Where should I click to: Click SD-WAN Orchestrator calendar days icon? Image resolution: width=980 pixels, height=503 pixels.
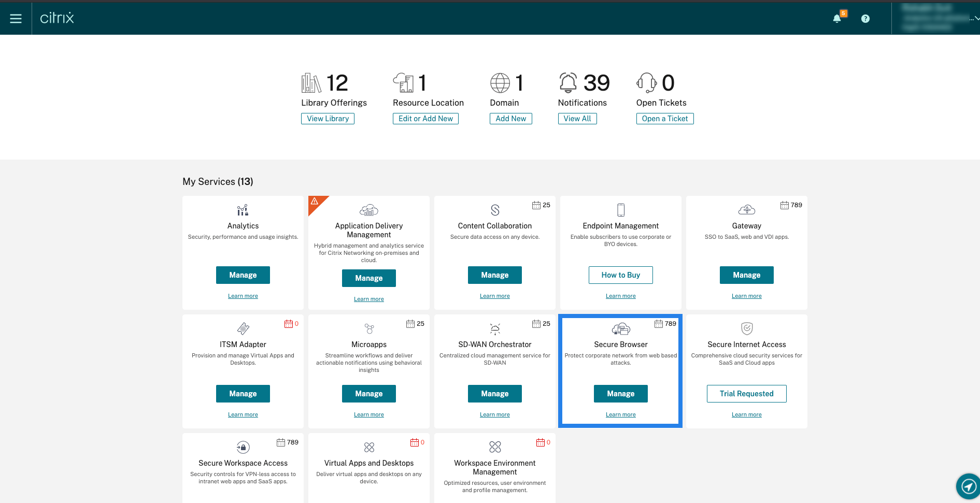(x=536, y=324)
